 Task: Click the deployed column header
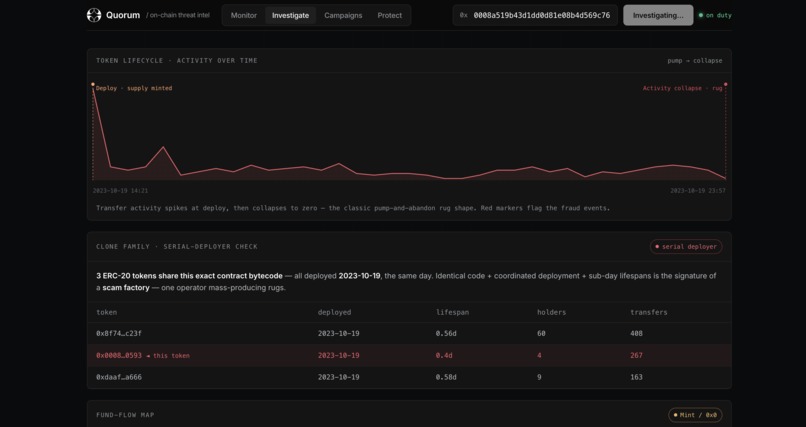[x=335, y=312]
